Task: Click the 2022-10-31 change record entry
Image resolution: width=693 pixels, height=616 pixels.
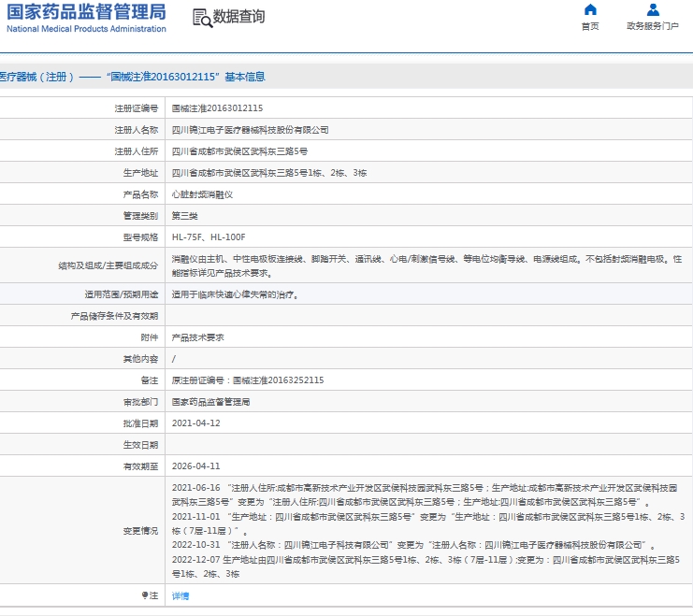Action: coord(414,545)
